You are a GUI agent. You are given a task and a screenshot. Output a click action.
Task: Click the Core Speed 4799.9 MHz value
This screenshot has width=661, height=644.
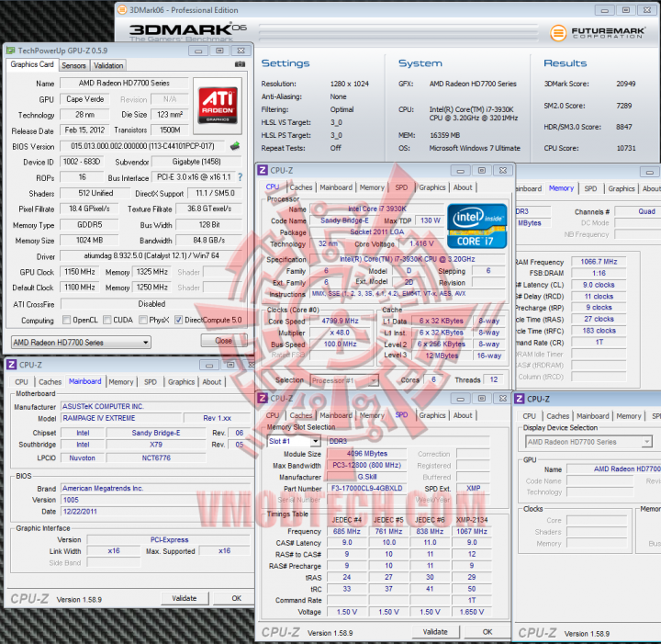click(x=340, y=321)
